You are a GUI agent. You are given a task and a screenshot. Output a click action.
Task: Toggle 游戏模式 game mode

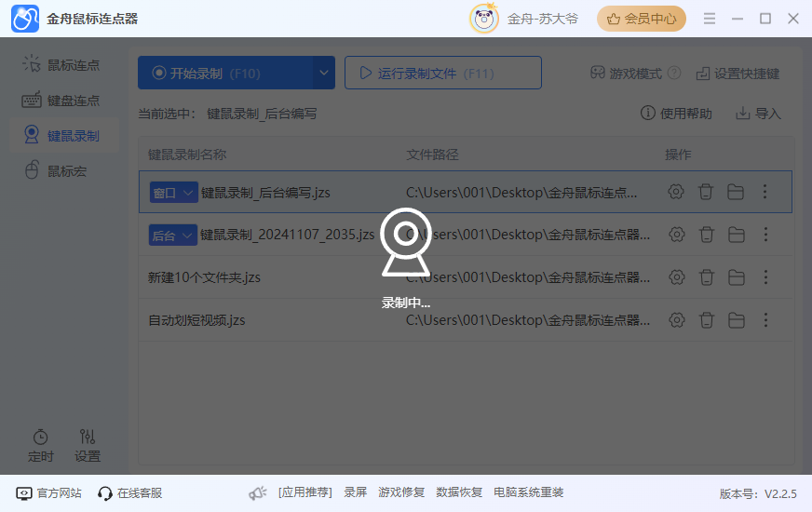(626, 74)
